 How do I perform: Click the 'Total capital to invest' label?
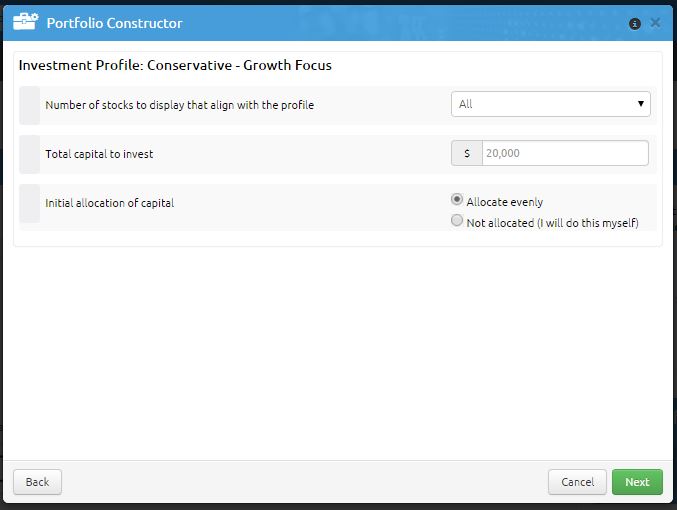99,154
